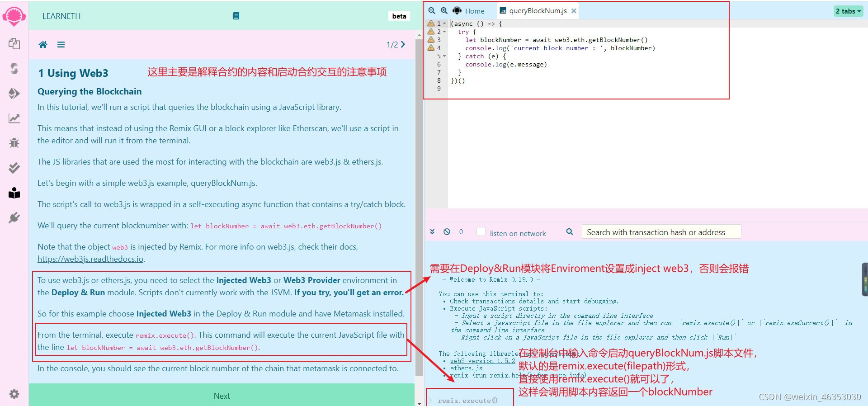Viewport: 868px width, 406px height.
Task: Open the ethers.js link in terminal
Action: point(466,368)
